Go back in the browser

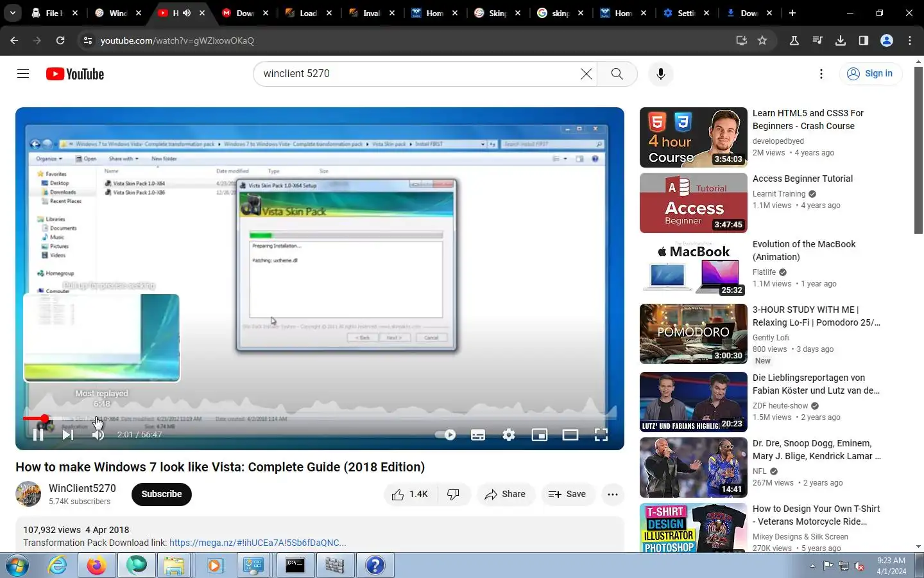[x=14, y=40]
